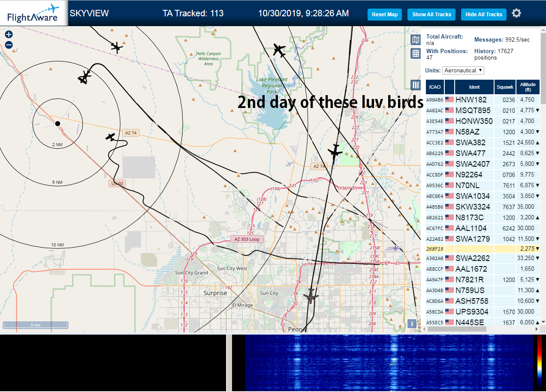Click the waterfall color scale bar
This screenshot has height=392, width=546.
[539, 362]
